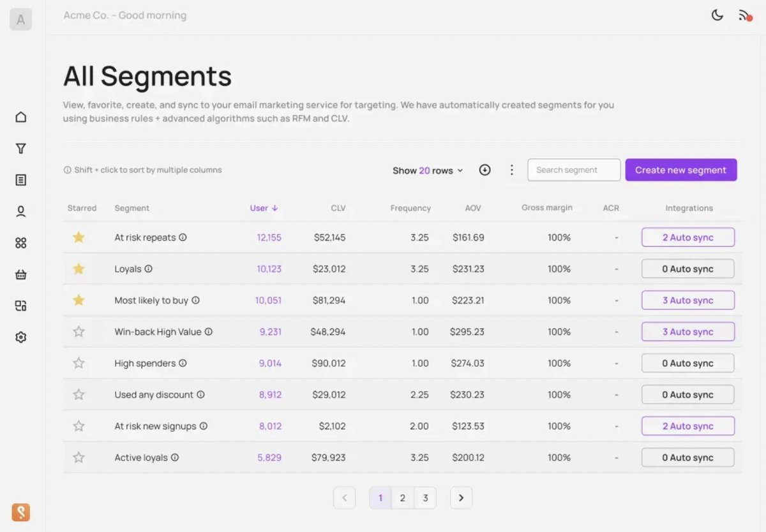Open the funnel filter icon in sidebar
Image resolution: width=766 pixels, height=532 pixels.
[x=20, y=149]
